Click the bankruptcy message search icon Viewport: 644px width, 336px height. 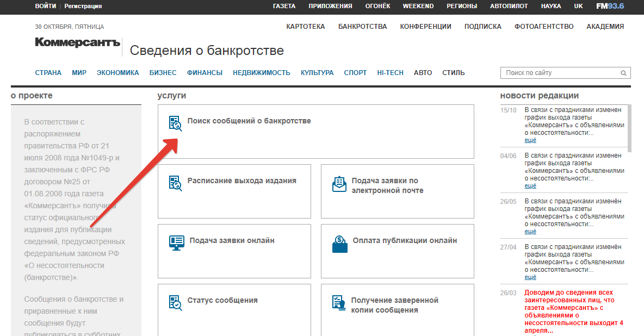pyautogui.click(x=175, y=123)
